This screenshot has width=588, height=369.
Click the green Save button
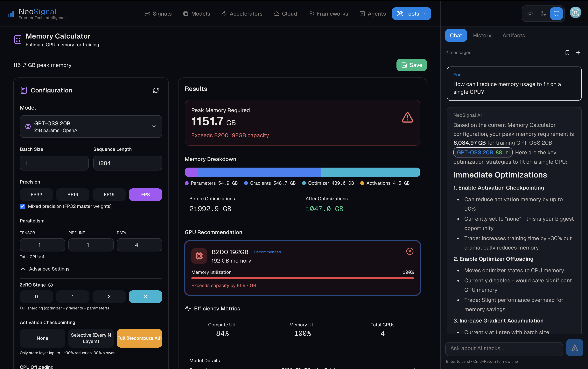tap(411, 65)
